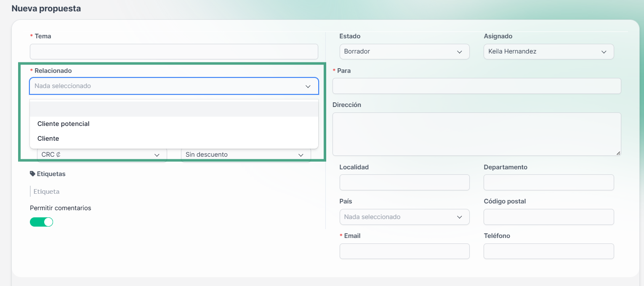This screenshot has height=286, width=644.
Task: Select Cliente option from list
Action: pyautogui.click(x=48, y=139)
